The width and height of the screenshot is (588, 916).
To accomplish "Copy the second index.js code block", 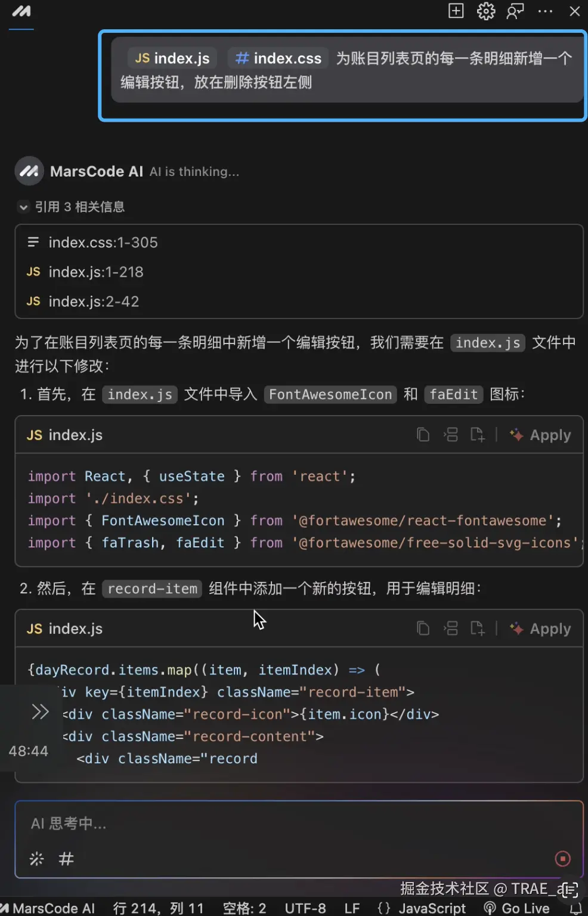I will tap(423, 629).
